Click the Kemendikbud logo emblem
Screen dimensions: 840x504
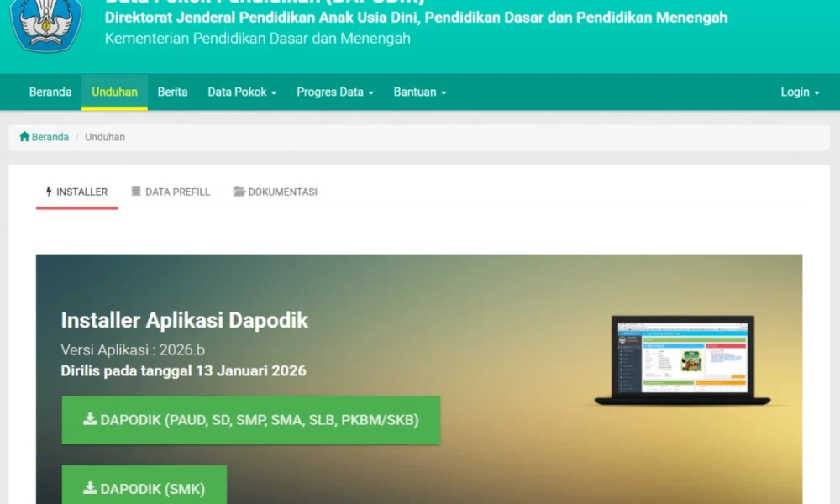tap(46, 25)
